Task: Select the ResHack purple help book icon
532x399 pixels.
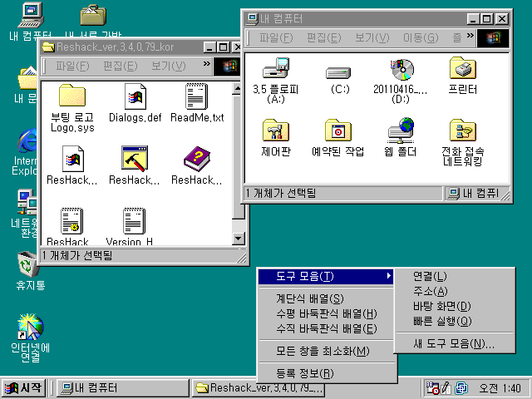Action: [x=197, y=159]
